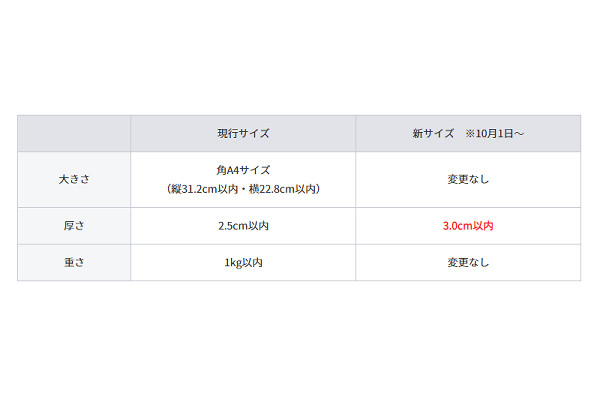Click the 角A4サイズ text

click(243, 170)
